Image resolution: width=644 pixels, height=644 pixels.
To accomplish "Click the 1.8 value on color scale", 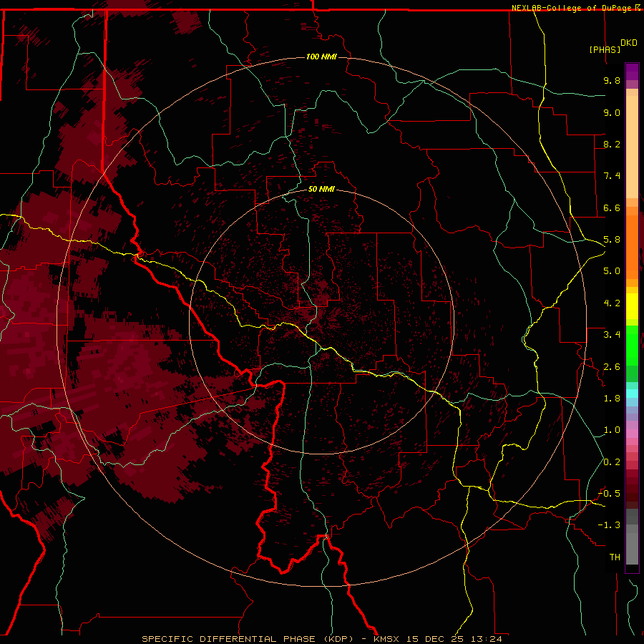I will 612,399.
